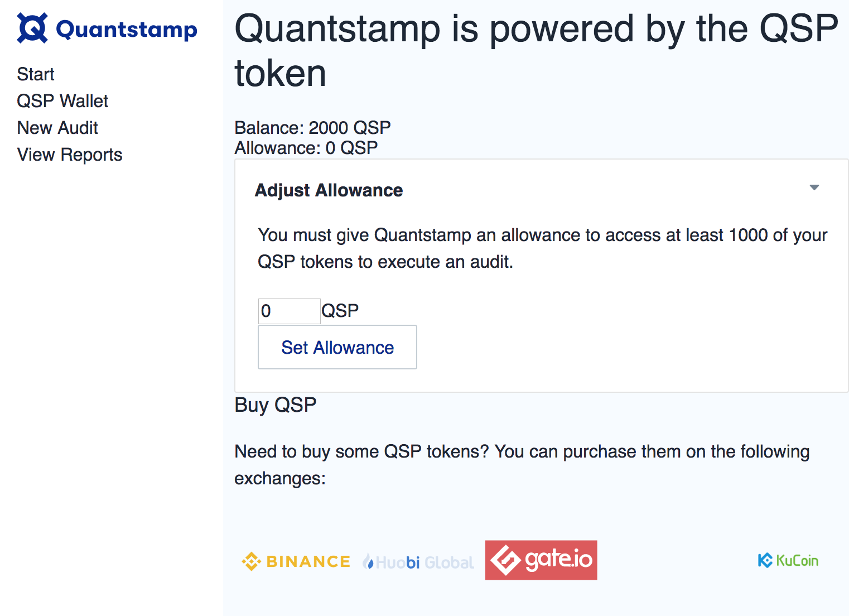The width and height of the screenshot is (849, 616).
Task: Open the gate.io exchange logo
Action: [x=541, y=560]
